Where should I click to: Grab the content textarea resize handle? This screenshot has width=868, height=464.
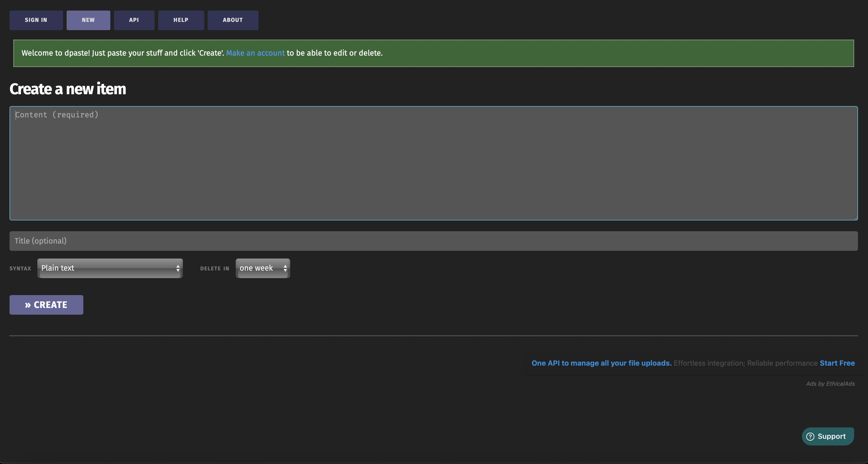coord(856,218)
